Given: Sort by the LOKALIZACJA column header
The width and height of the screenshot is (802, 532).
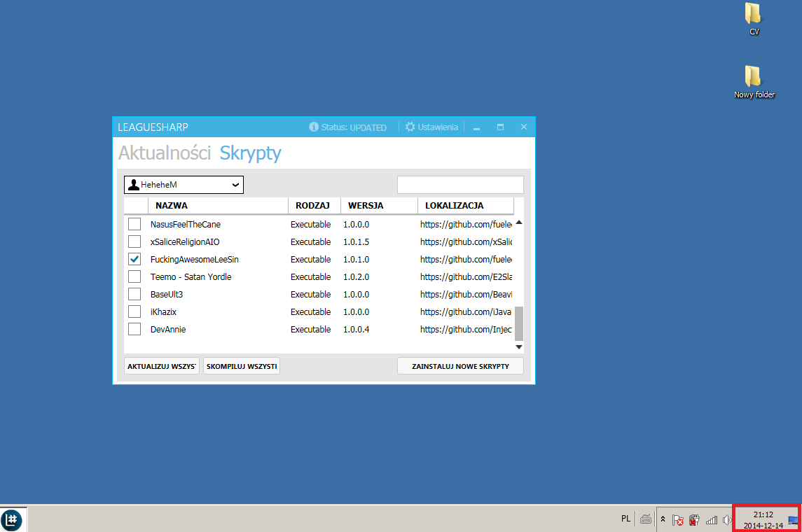Looking at the screenshot, I should point(466,205).
